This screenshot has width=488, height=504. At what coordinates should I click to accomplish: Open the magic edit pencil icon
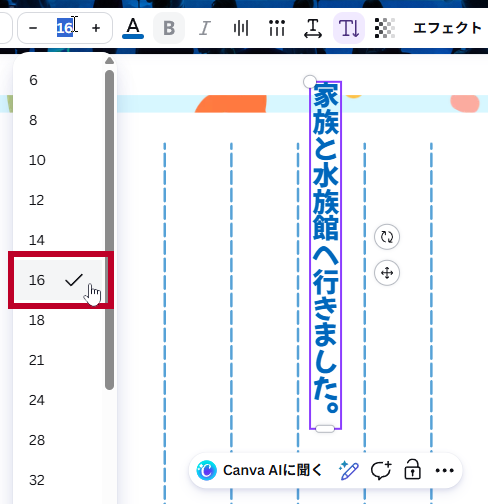pyautogui.click(x=349, y=470)
